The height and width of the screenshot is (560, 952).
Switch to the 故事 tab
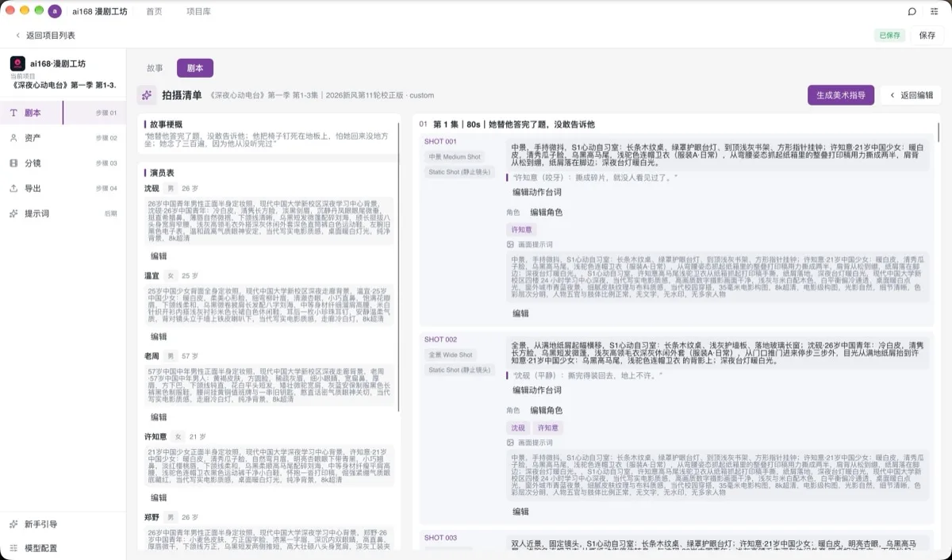pos(155,68)
